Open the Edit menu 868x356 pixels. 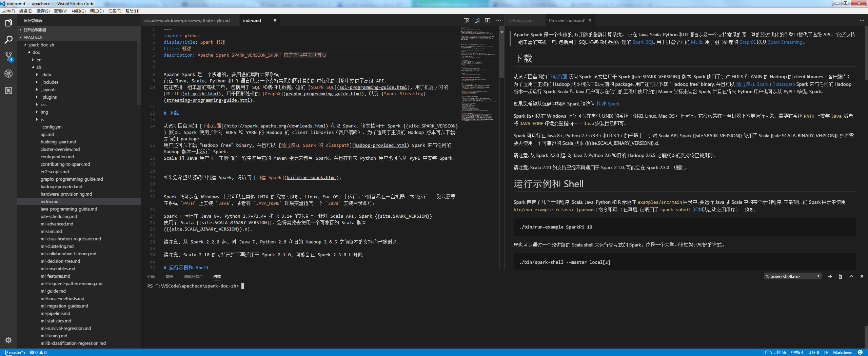click(x=26, y=11)
